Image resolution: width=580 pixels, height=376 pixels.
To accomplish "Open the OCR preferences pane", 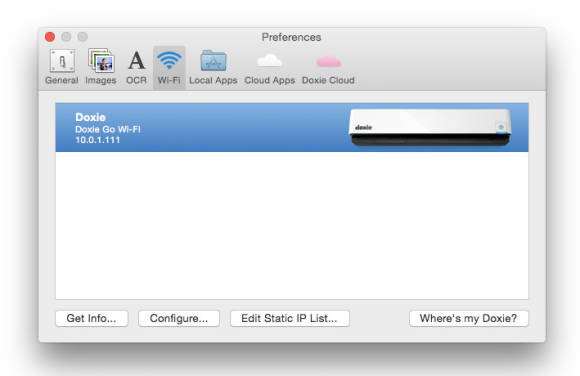I will pyautogui.click(x=136, y=67).
